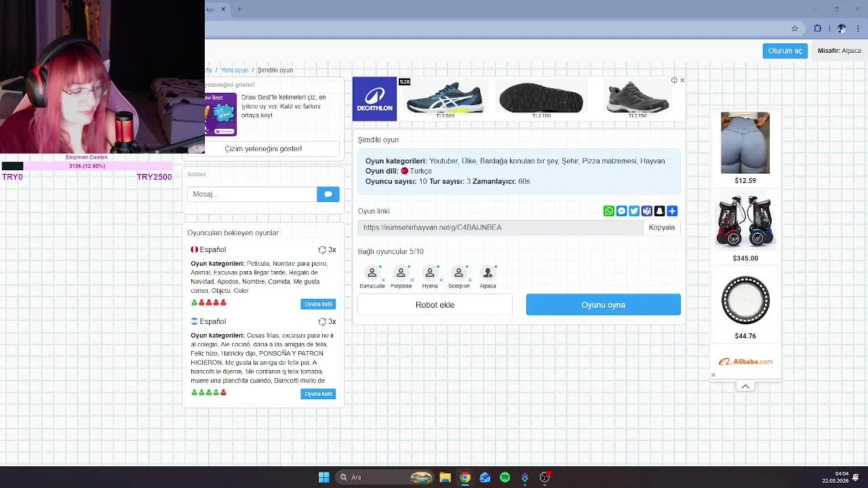Viewport: 868px width, 488px height.
Task: Open Chrome from taskbar
Action: 465,477
